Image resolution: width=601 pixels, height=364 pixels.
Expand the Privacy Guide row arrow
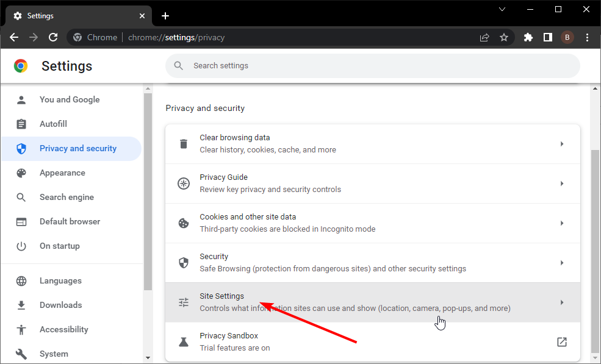[562, 184]
